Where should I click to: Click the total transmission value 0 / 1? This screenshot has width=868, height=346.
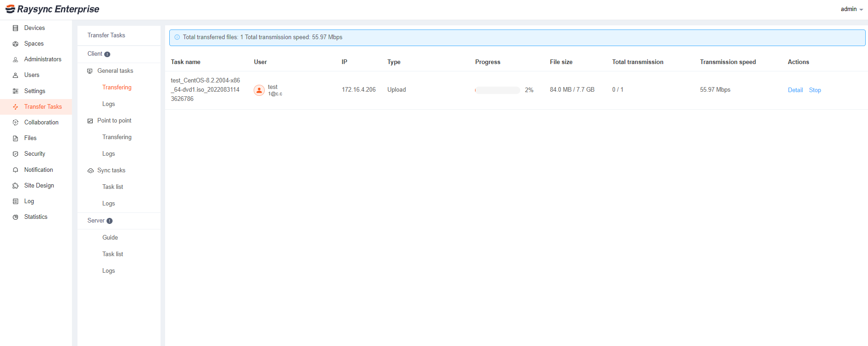click(618, 90)
